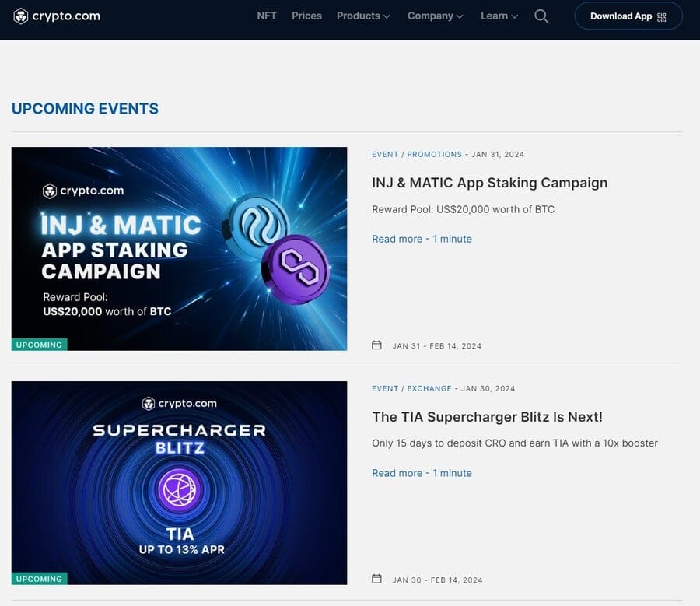700x606 pixels.
Task: Select the EVENT category link above INJ & MATIC
Action: (385, 155)
